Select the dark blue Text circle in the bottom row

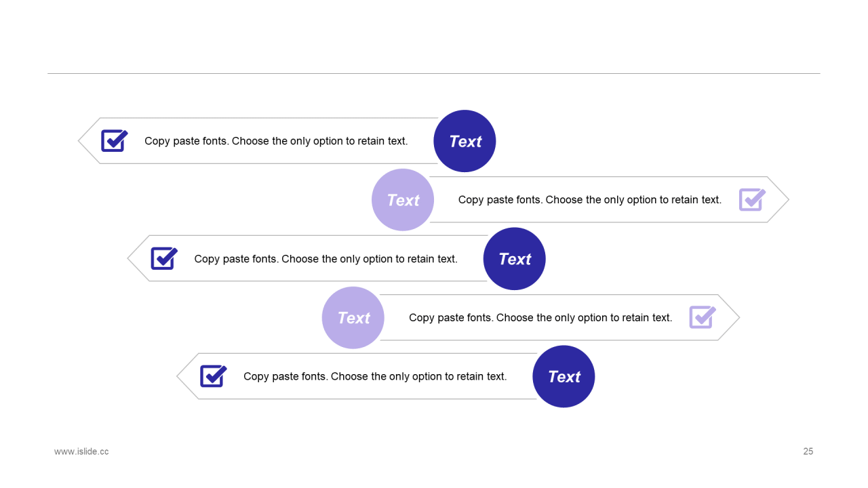564,377
